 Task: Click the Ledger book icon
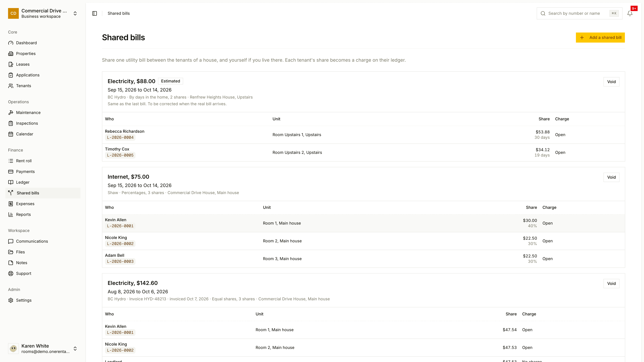[11, 182]
